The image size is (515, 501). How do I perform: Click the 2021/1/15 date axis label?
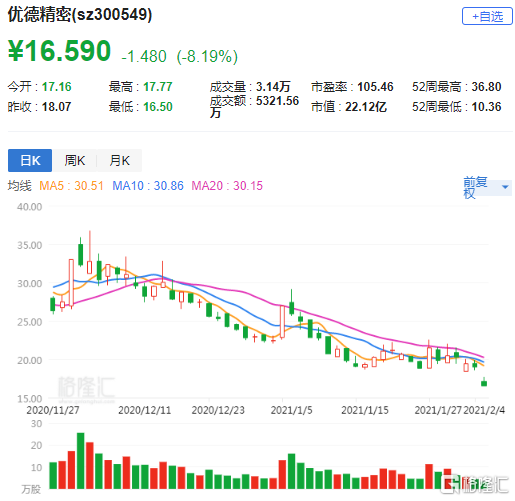(365, 410)
